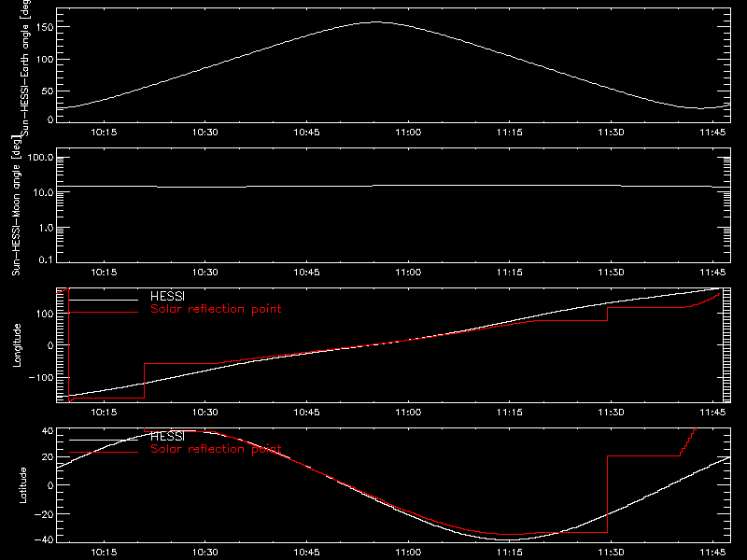Select 'HESSI' legend text in Latitude plot

pyautogui.click(x=167, y=437)
